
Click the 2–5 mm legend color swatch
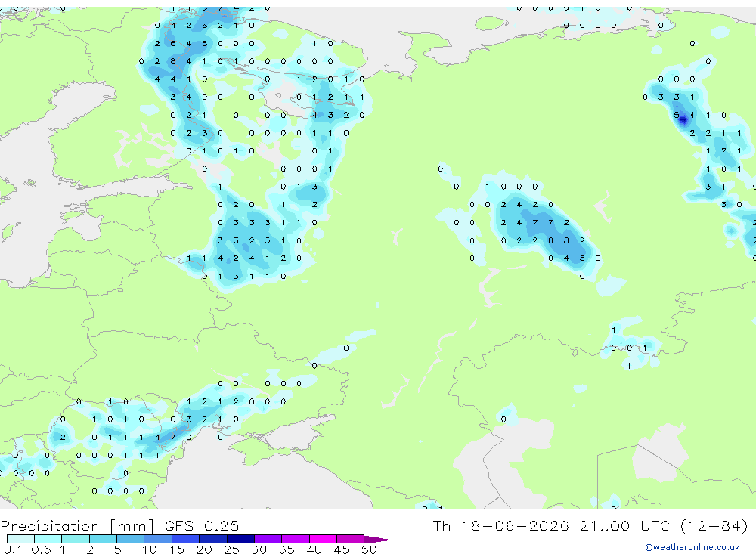[103, 539]
